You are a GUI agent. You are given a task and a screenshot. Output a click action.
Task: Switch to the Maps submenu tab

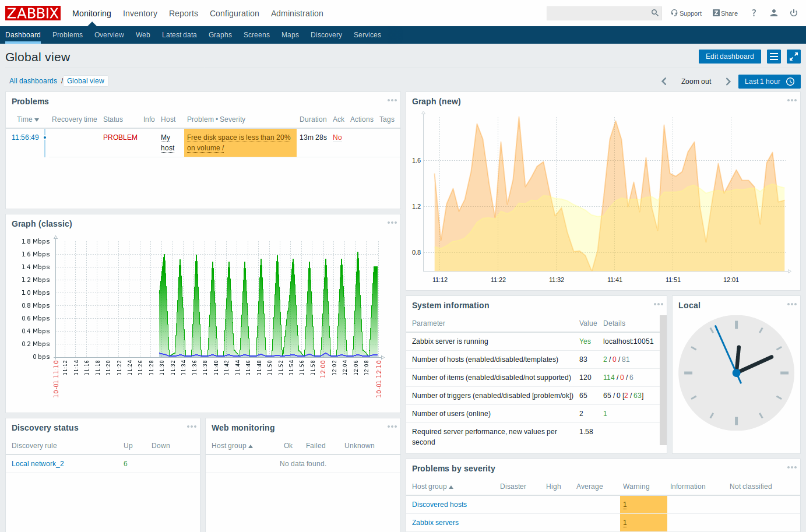(290, 35)
